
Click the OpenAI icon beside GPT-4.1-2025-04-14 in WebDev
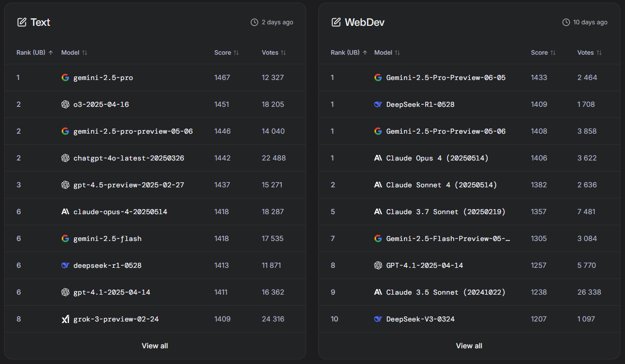coord(378,265)
